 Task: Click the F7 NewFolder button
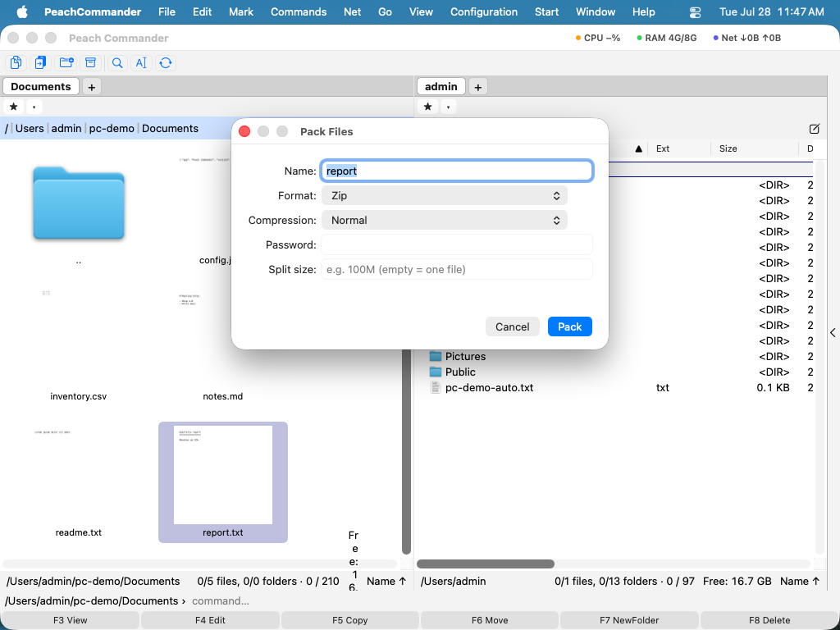(629, 620)
